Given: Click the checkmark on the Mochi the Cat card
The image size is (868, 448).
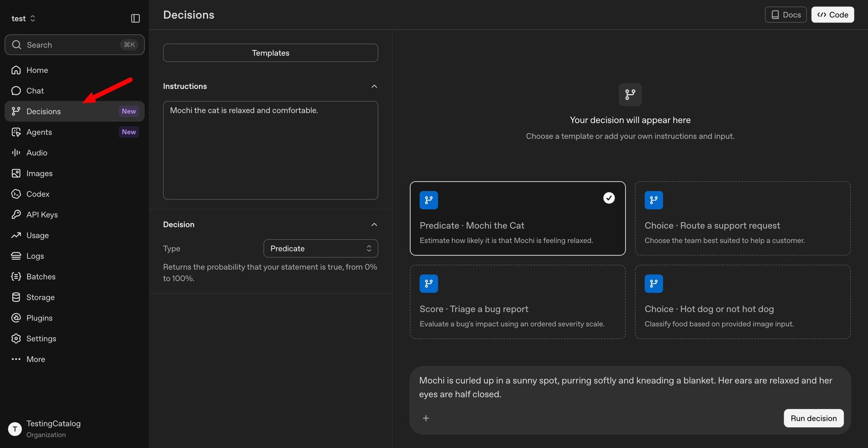Looking at the screenshot, I should tap(609, 198).
